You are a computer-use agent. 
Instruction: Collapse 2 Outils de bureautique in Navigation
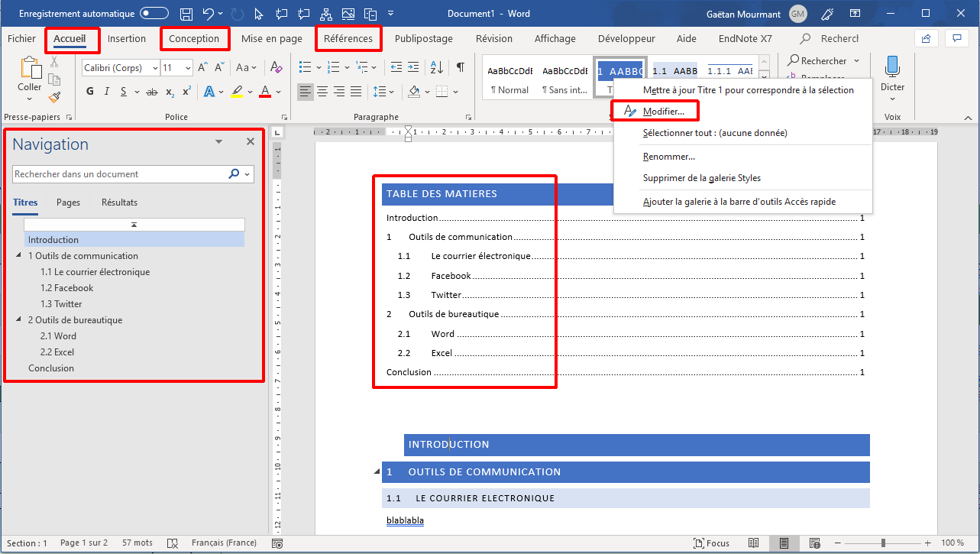click(19, 319)
